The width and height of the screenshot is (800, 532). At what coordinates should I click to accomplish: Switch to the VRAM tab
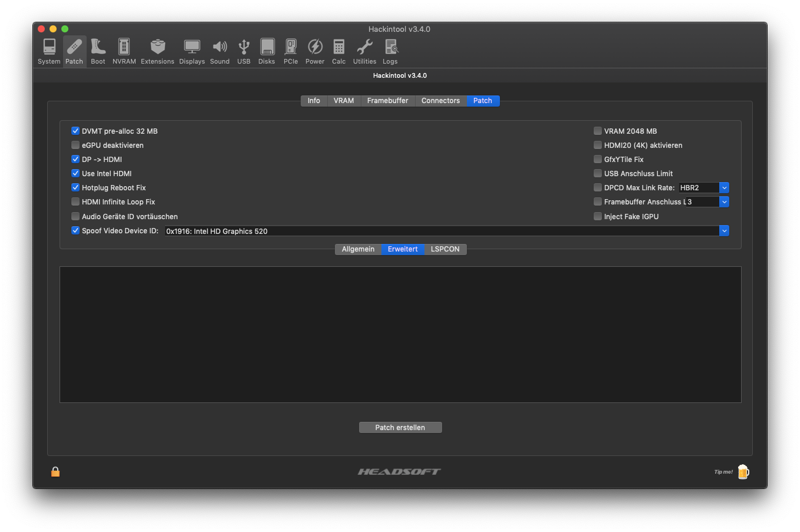click(344, 101)
